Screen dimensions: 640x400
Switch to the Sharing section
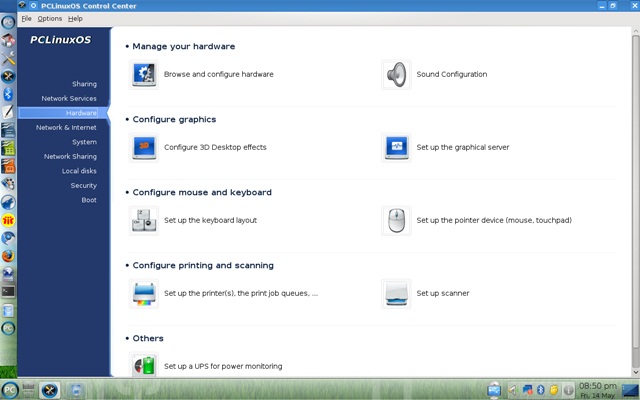[84, 84]
